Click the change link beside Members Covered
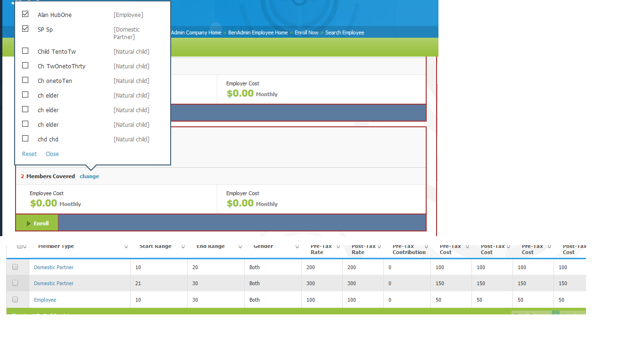This screenshot has height=362, width=644. pos(89,176)
